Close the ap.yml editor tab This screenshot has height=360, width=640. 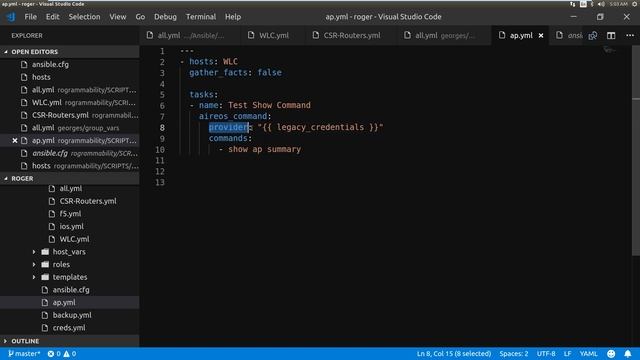(x=541, y=36)
